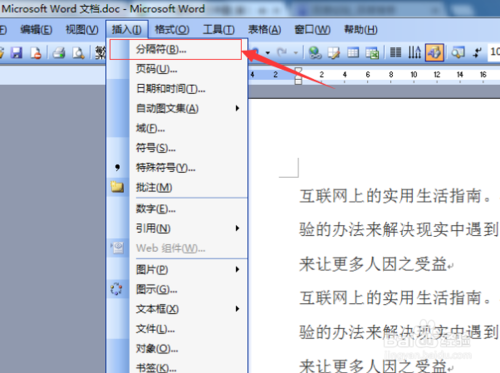500x373 pixels.
Task: Toggle the highlighted Drawing toolbar button
Action: coord(434,52)
